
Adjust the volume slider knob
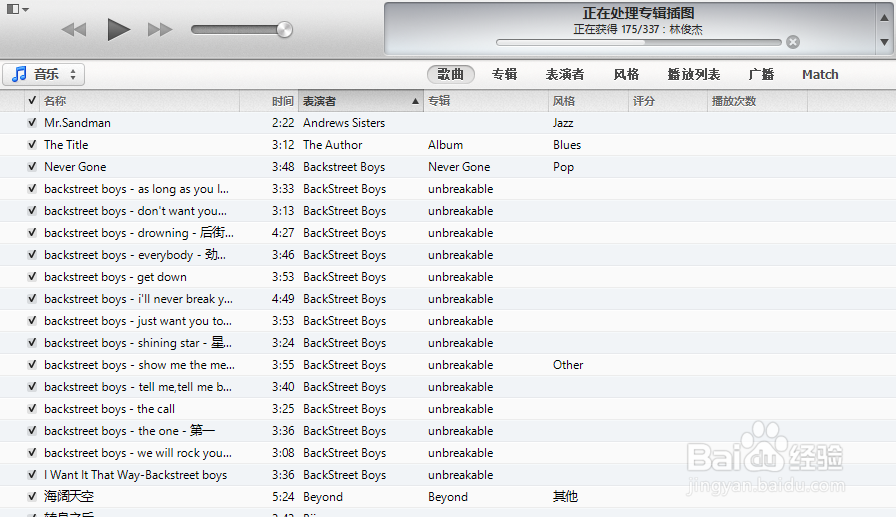click(x=285, y=30)
